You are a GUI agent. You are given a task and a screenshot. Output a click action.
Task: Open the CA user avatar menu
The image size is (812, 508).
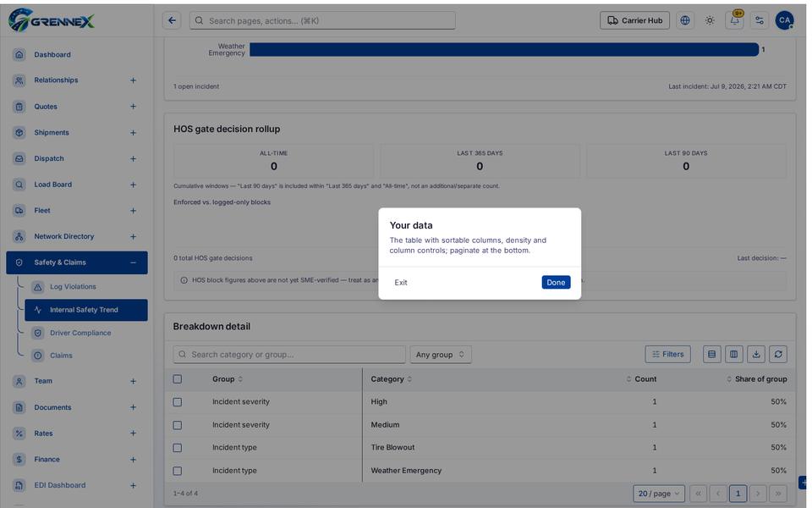coord(784,20)
